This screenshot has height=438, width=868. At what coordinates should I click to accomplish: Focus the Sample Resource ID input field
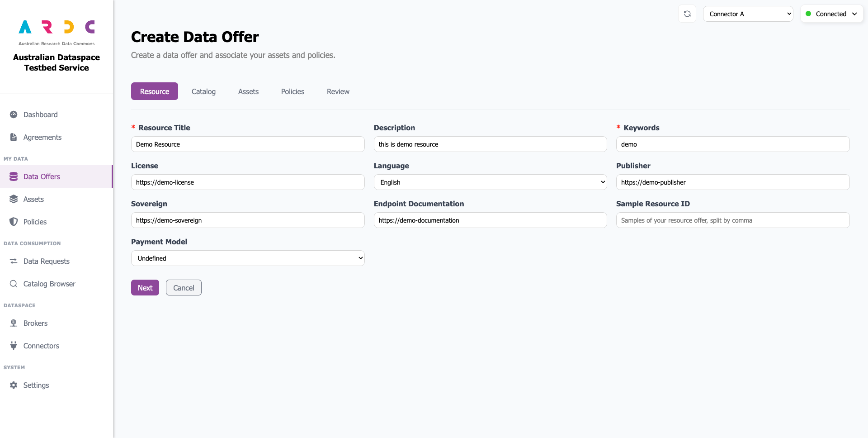[x=733, y=220]
